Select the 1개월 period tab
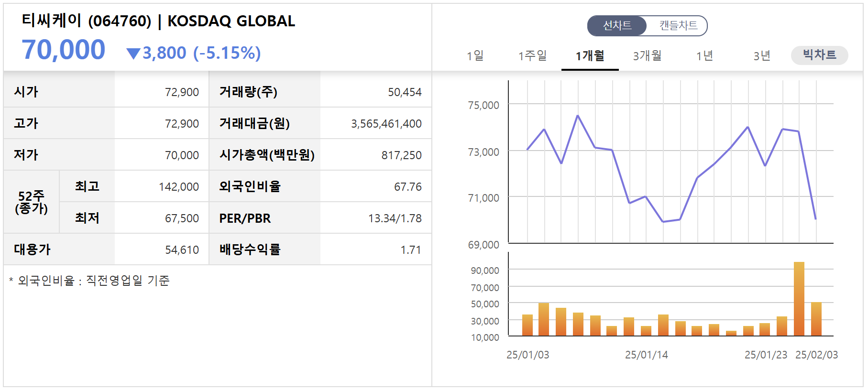 coord(590,56)
